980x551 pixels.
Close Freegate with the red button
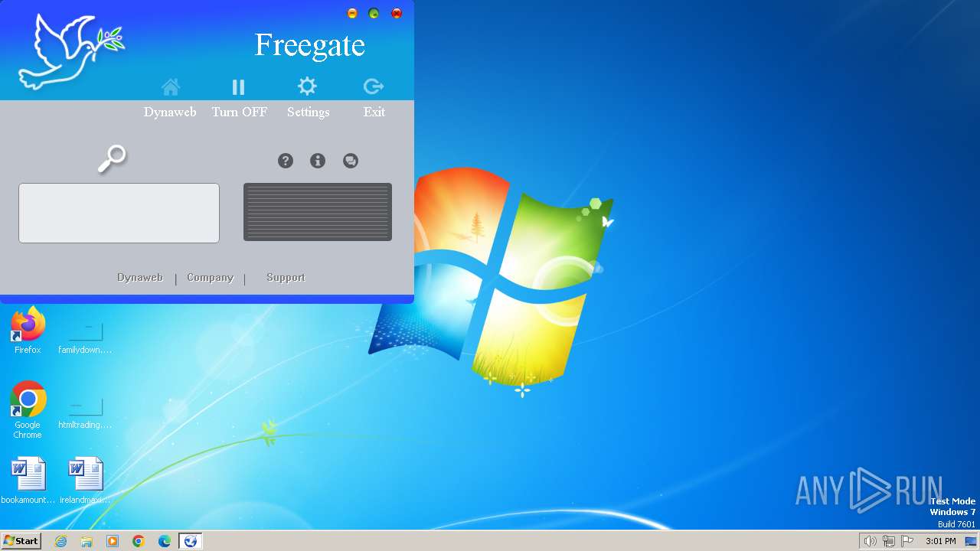tap(397, 13)
